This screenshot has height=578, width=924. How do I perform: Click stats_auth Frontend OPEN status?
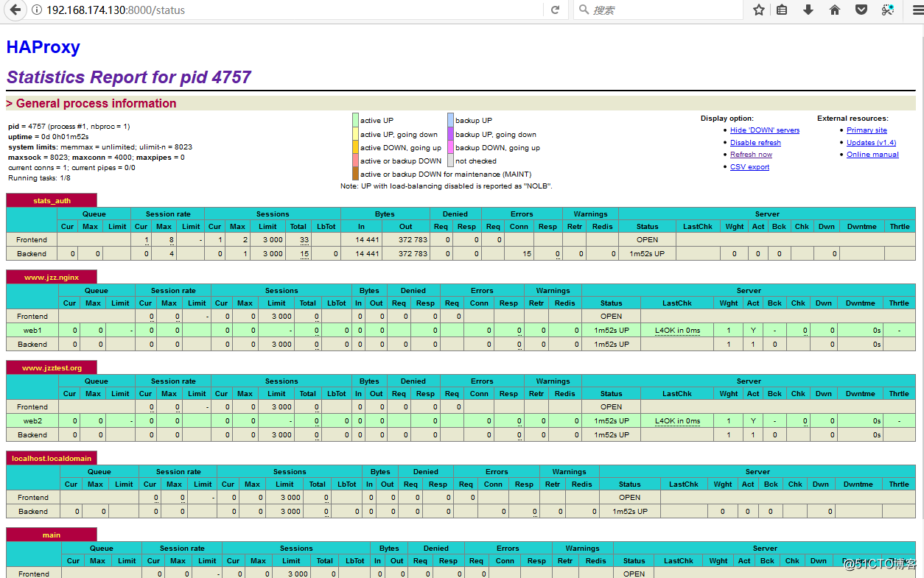click(647, 239)
